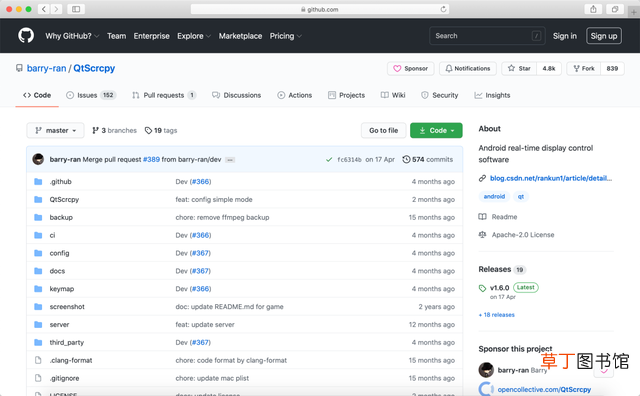Switch to the Projects tab
The image size is (640, 396).
click(x=347, y=95)
